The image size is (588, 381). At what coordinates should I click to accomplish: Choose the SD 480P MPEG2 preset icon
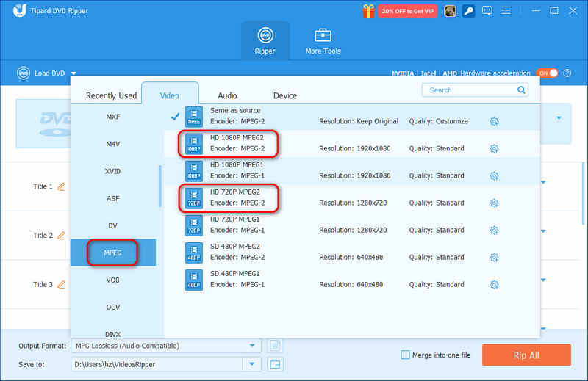click(x=194, y=253)
